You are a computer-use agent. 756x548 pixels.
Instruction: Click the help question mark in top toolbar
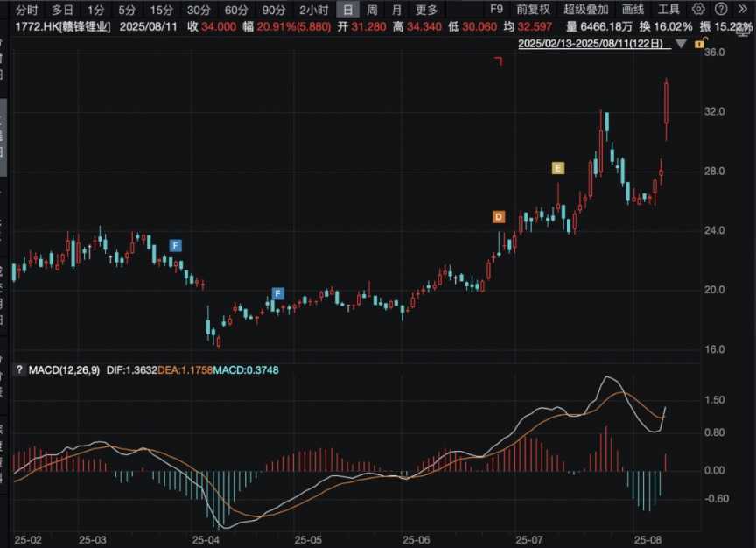[720, 10]
